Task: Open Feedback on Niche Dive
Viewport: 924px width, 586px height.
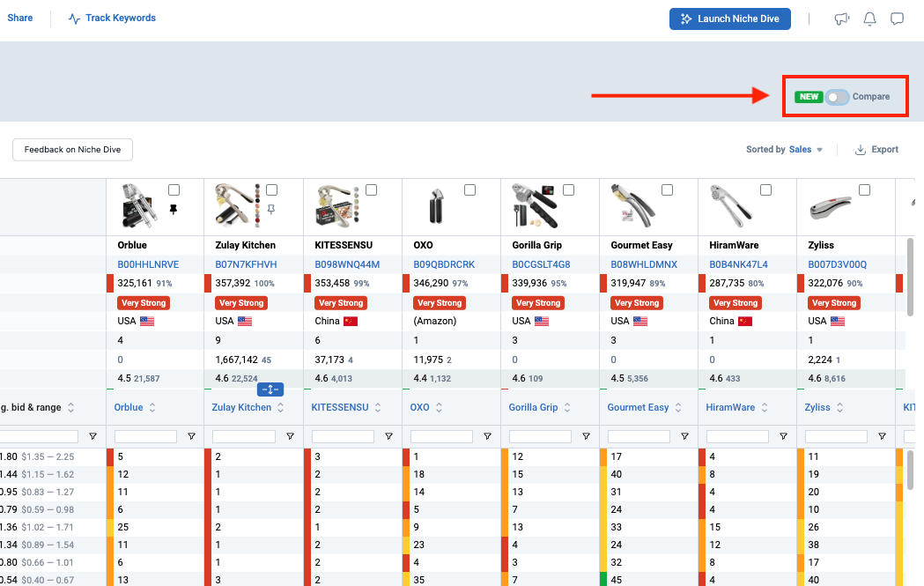Action: [72, 150]
